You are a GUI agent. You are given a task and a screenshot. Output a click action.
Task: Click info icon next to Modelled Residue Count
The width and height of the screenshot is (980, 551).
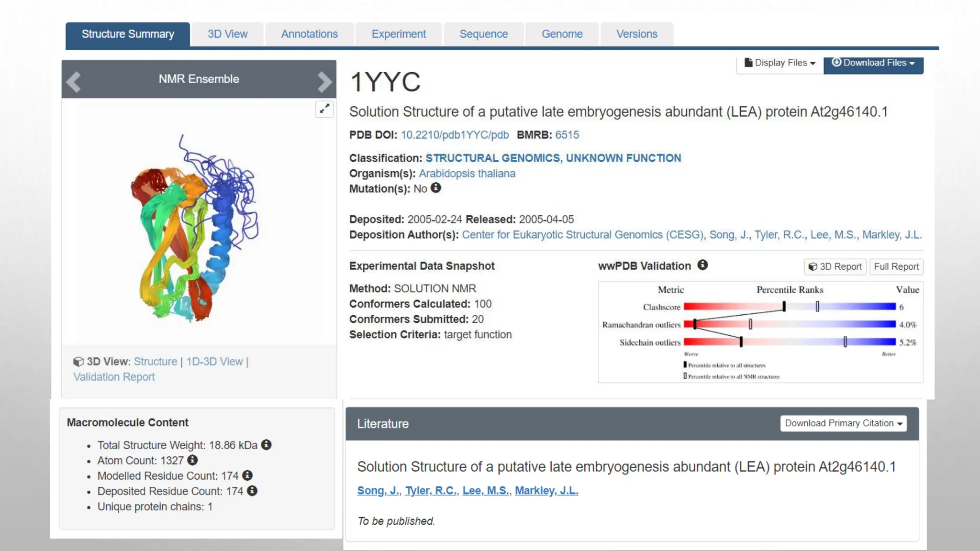(x=247, y=475)
